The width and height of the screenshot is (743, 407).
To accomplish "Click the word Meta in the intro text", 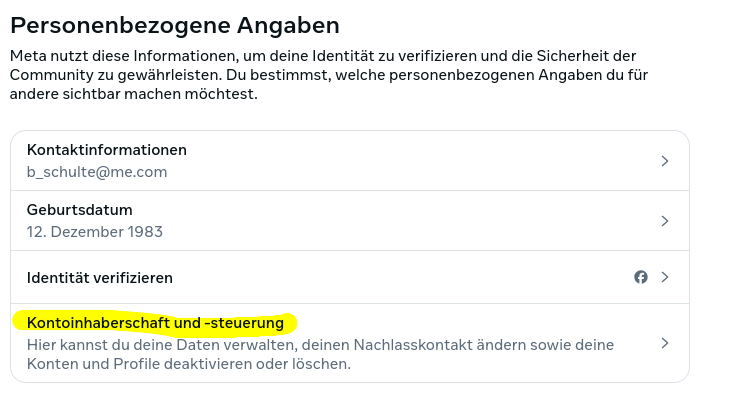I will 30,56.
